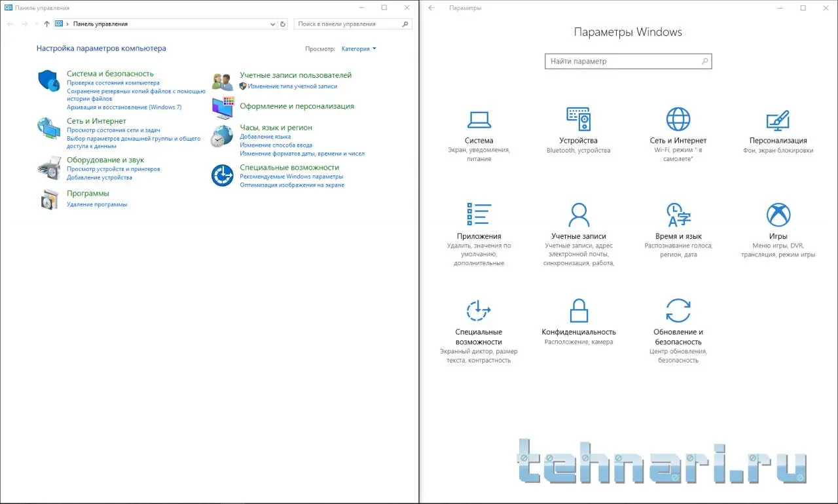This screenshot has height=504, width=838.
Task: Open Просмотр устройств и принтеров link
Action: 113,169
